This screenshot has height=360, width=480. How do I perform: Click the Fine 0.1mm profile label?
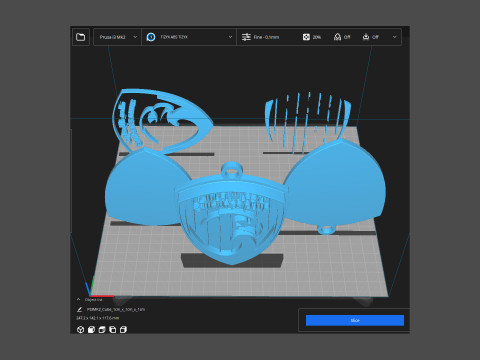click(x=266, y=37)
